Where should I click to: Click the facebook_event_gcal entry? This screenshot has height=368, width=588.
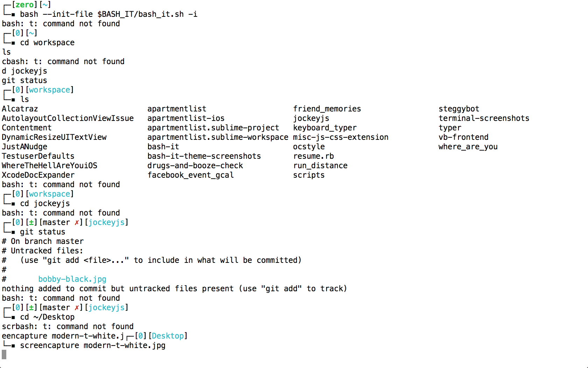(x=190, y=175)
